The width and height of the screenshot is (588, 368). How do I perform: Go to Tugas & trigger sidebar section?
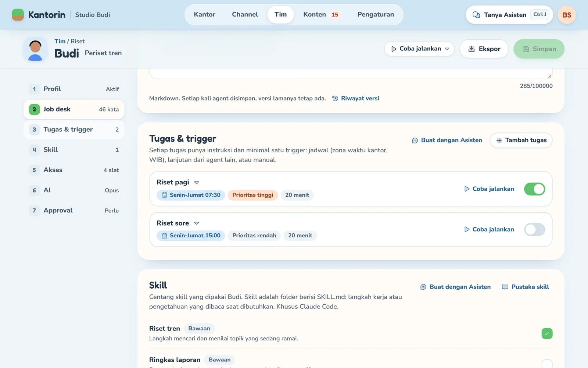pos(74,130)
